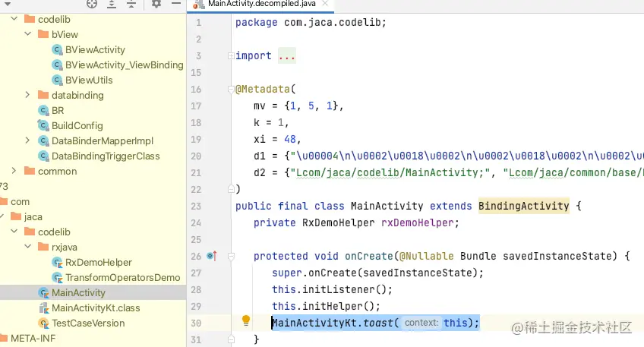
Task: Click the Metadata closing fold marker on line 22
Action: [231, 189]
